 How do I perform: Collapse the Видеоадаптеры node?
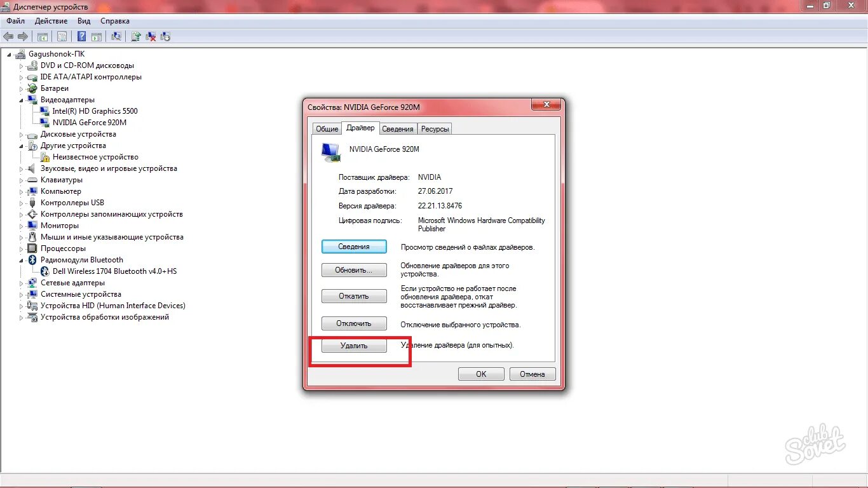(x=21, y=100)
